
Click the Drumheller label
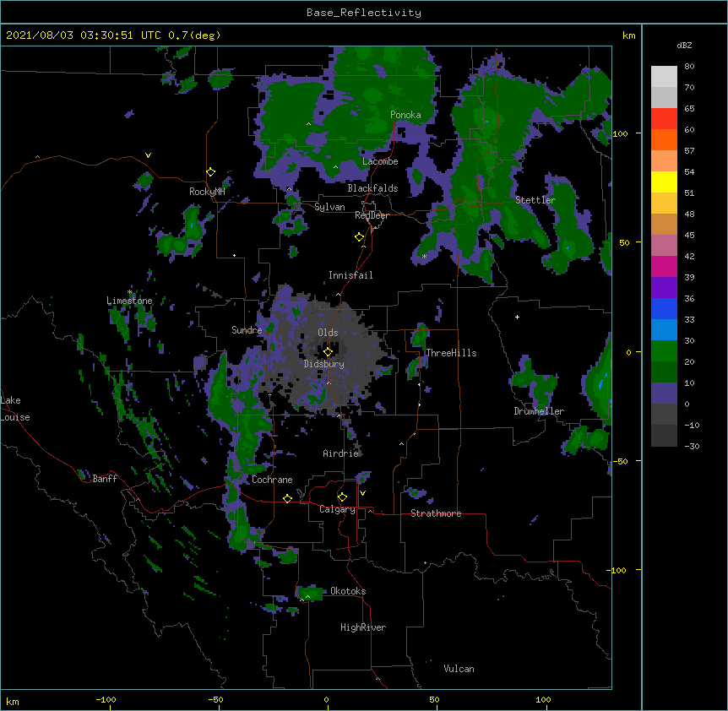(539, 411)
